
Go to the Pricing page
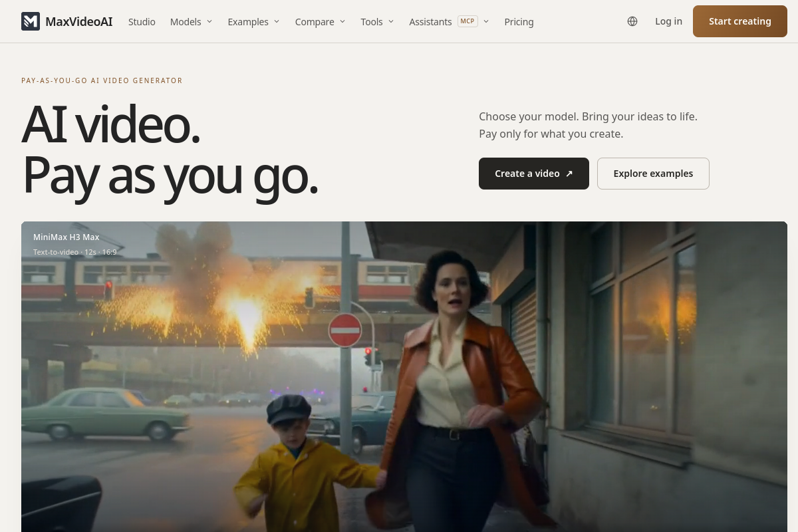coord(519,22)
